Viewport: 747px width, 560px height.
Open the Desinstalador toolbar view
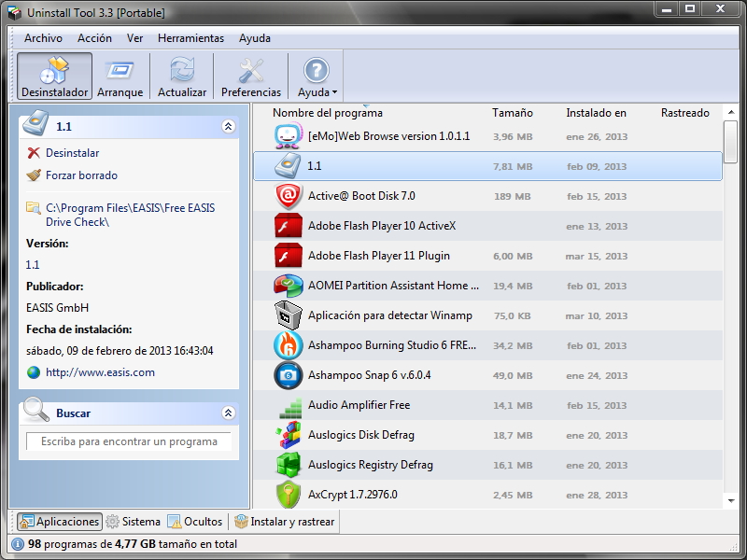54,77
